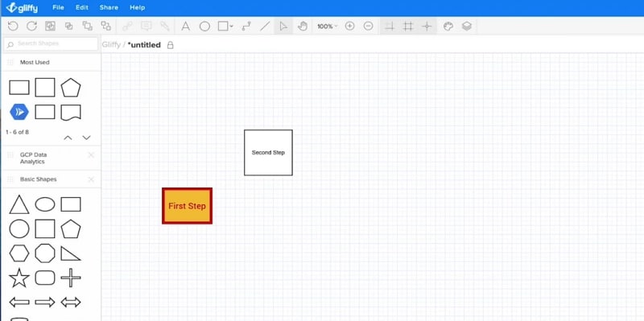Screen dimensions: 644x321
Task: Pick the octagon in Basic Shapes
Action: coord(45,253)
